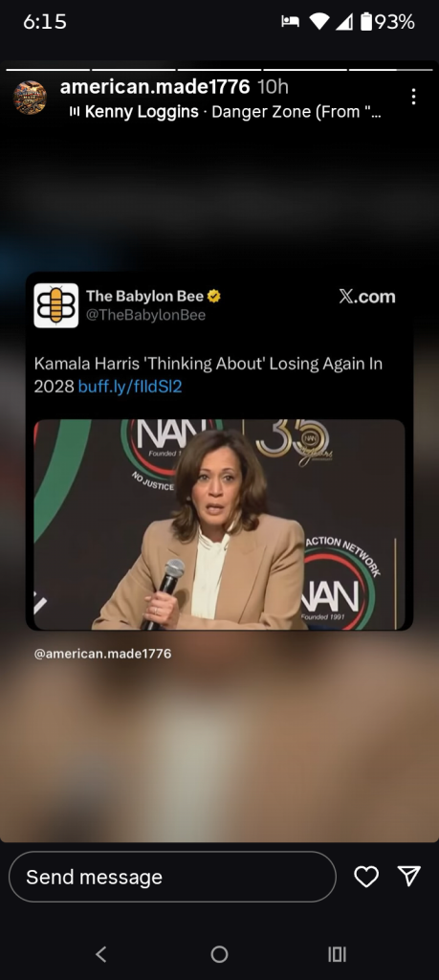Tap the @TheBabylonBee handle
The height and width of the screenshot is (980, 439).
(145, 316)
